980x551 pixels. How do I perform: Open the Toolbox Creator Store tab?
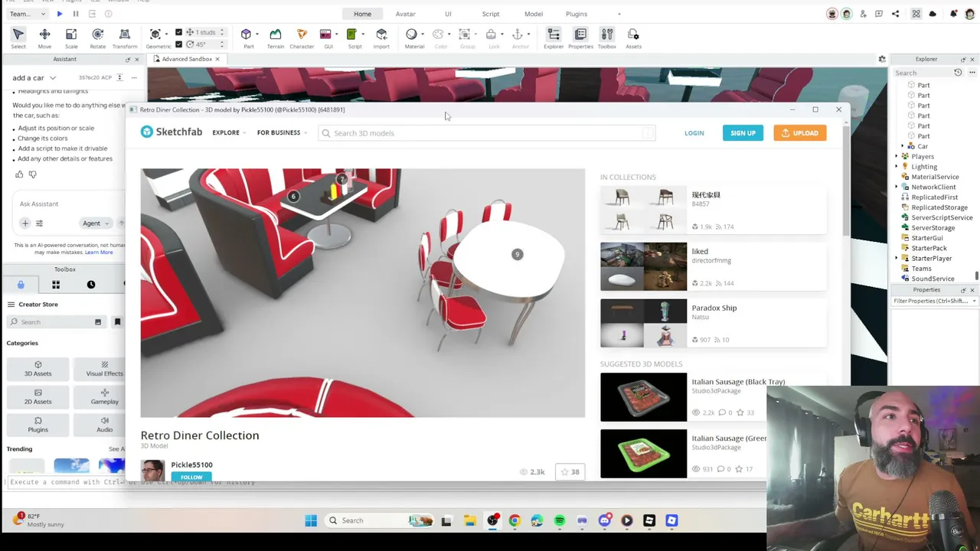click(x=21, y=285)
